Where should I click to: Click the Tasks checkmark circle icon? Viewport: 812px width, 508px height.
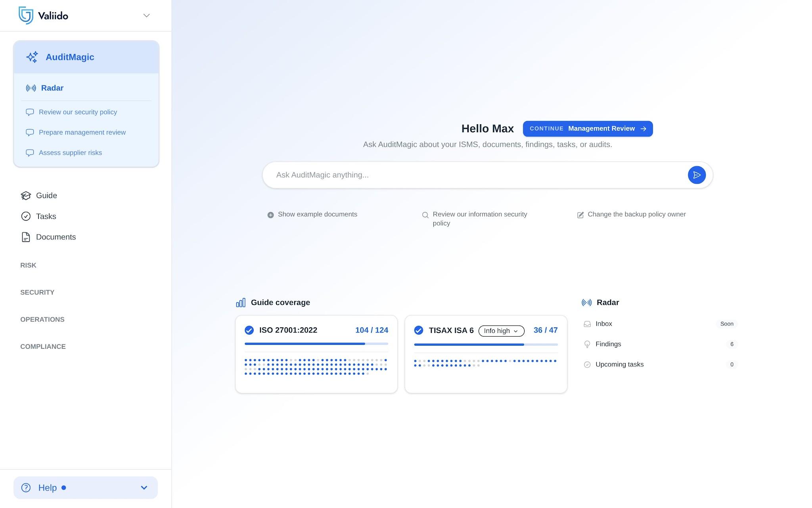26,216
